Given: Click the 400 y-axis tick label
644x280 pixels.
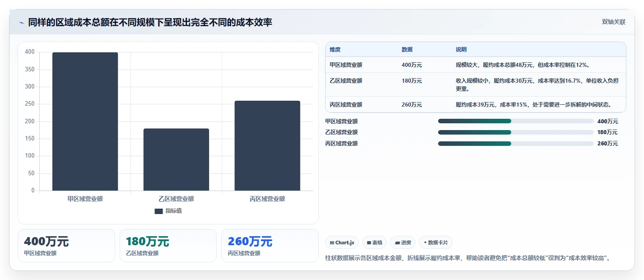Looking at the screenshot, I should (x=30, y=52).
